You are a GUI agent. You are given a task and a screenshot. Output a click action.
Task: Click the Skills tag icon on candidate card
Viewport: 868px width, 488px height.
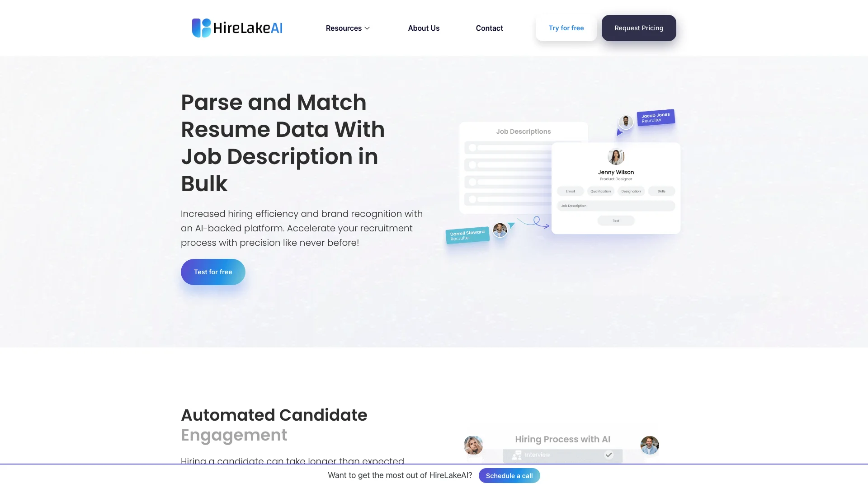point(661,191)
